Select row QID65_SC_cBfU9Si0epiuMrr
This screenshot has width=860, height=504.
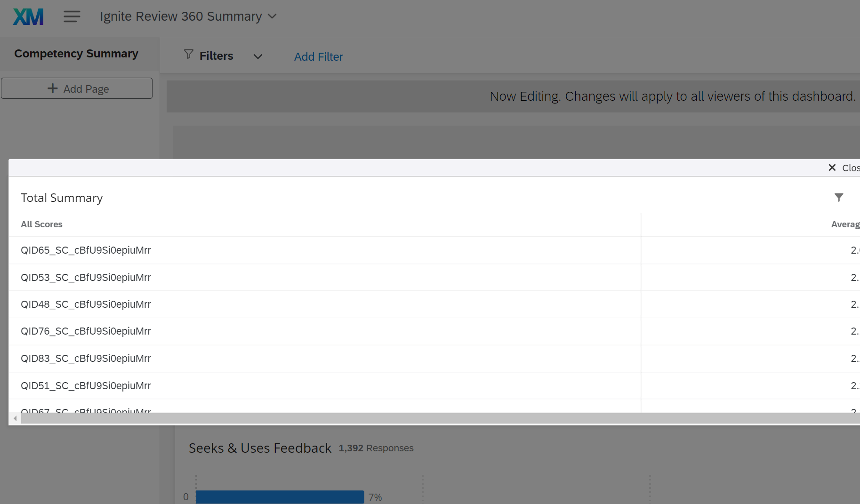pyautogui.click(x=434, y=250)
